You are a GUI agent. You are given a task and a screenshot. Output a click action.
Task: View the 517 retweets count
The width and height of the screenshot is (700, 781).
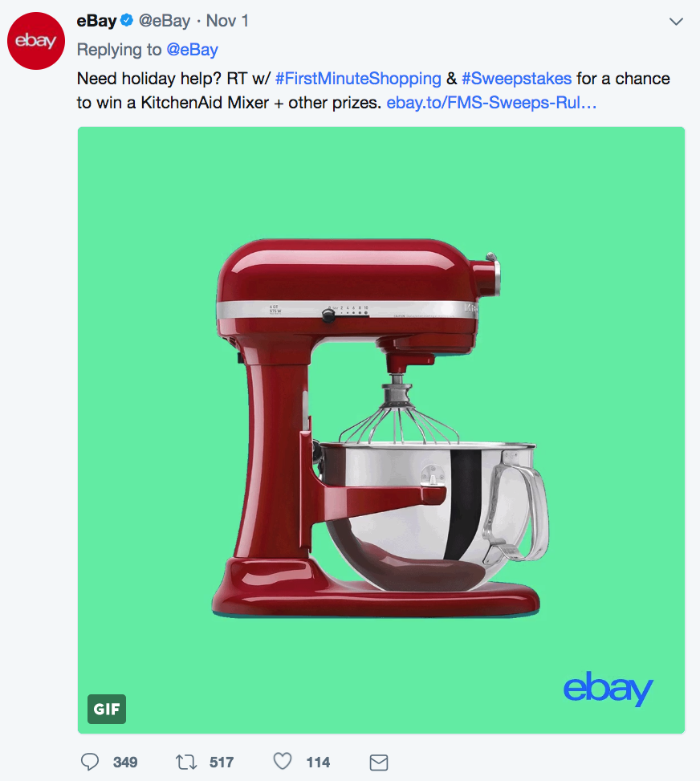tap(222, 762)
